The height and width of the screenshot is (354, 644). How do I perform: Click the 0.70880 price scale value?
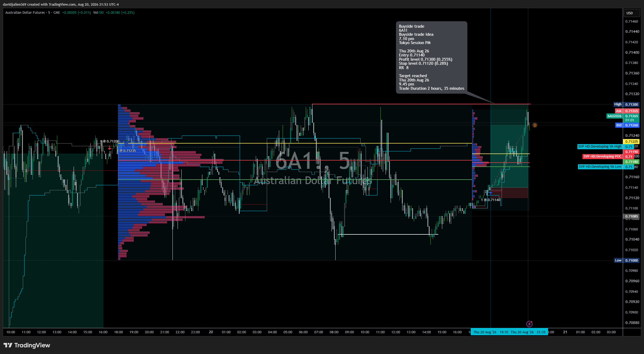[x=632, y=323]
